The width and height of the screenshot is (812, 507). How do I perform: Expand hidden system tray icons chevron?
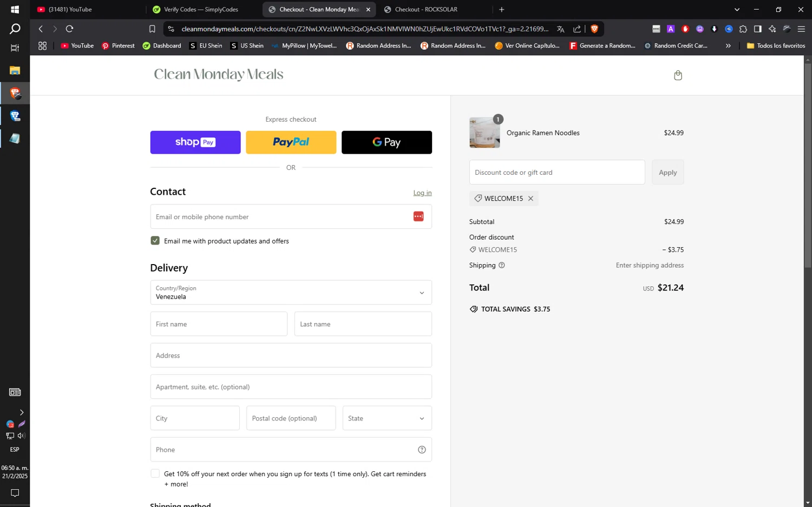(21, 412)
